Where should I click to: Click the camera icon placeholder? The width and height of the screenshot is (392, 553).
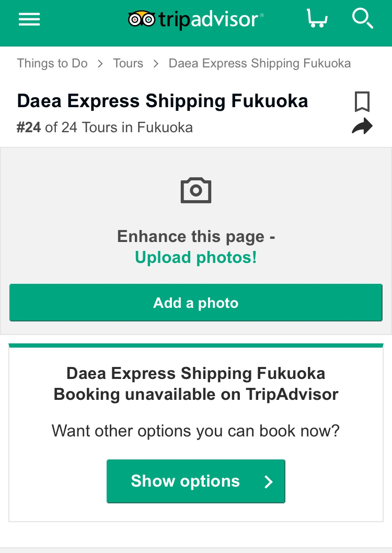[x=196, y=190]
